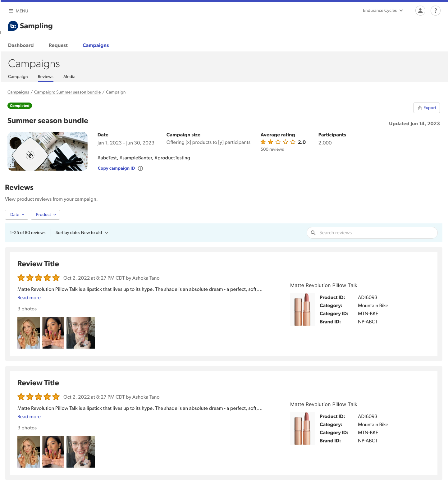Click the hashtags #abcTest, #sampleBanter, #productTesting
Screen dimensions: 448x485
click(x=144, y=158)
